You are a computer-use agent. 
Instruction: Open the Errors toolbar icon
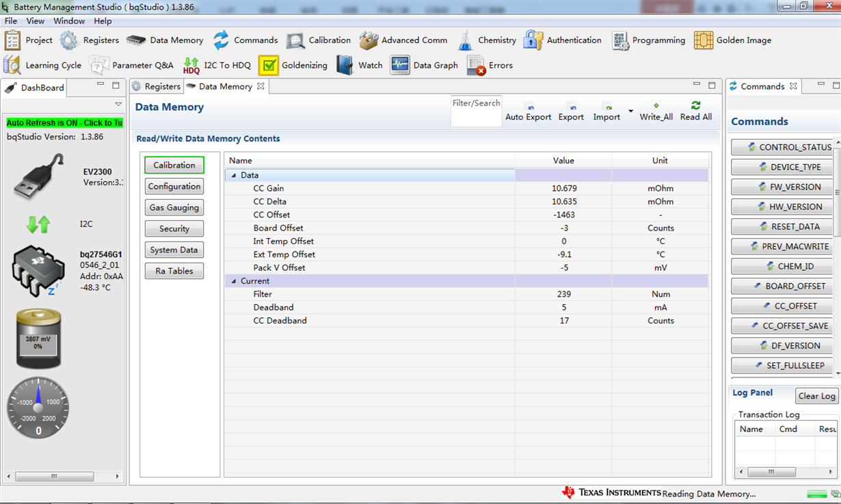[x=477, y=66]
